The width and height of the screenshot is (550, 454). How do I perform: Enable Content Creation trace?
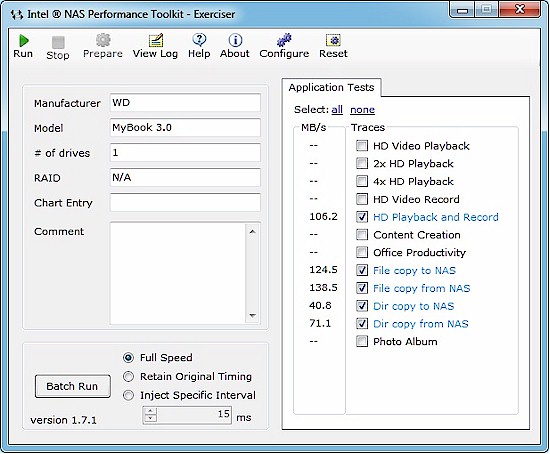[x=362, y=234]
